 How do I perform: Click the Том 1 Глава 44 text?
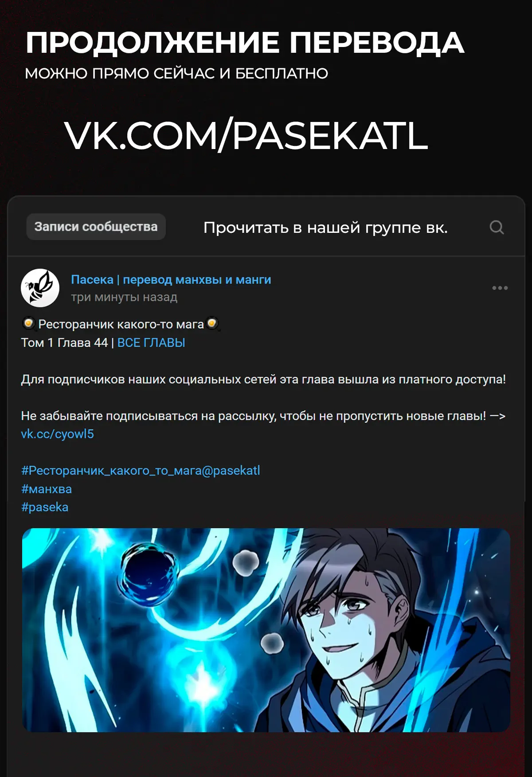click(x=64, y=343)
